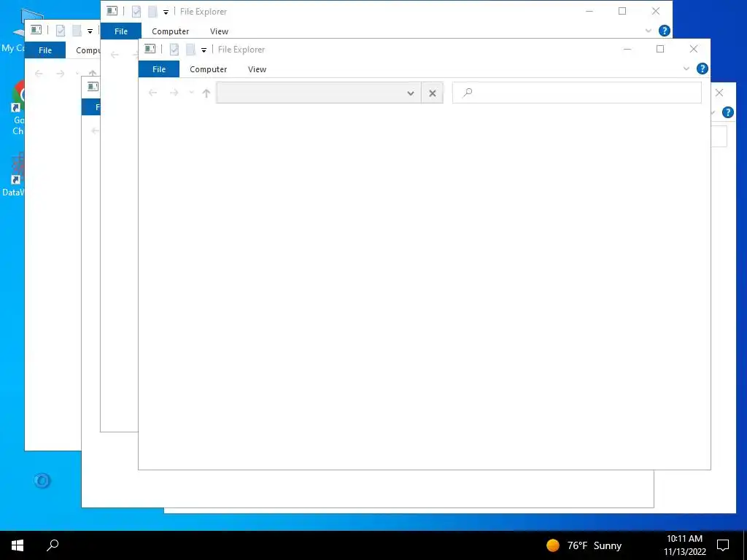Click the Forward arrow in the front window
This screenshot has width=747, height=560.
click(x=174, y=93)
